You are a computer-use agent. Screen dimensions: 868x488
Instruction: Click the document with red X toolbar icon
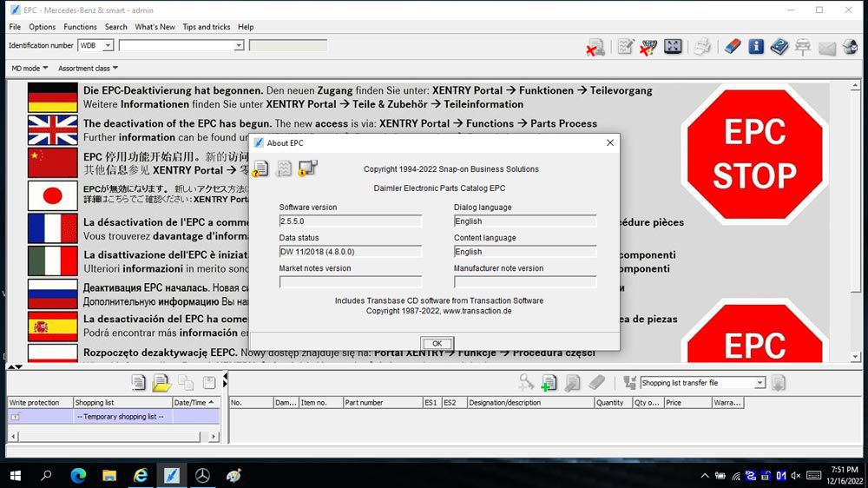click(595, 47)
